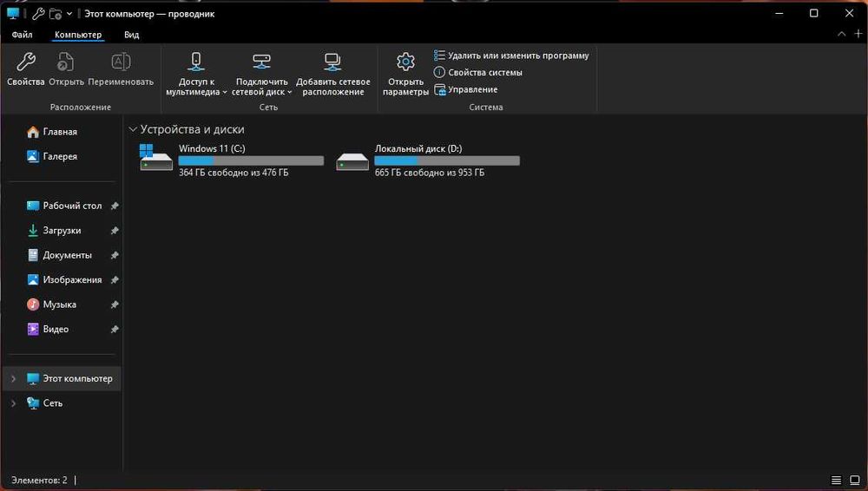Click the Management (Управление) icon

439,89
